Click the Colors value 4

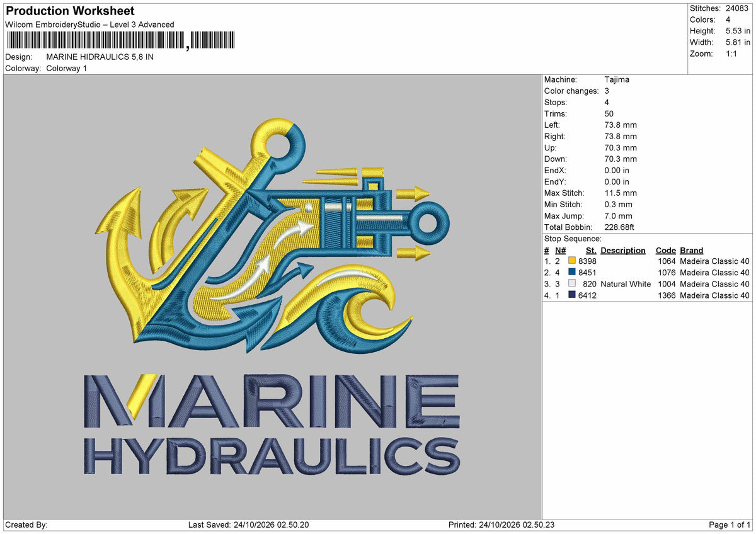[728, 20]
